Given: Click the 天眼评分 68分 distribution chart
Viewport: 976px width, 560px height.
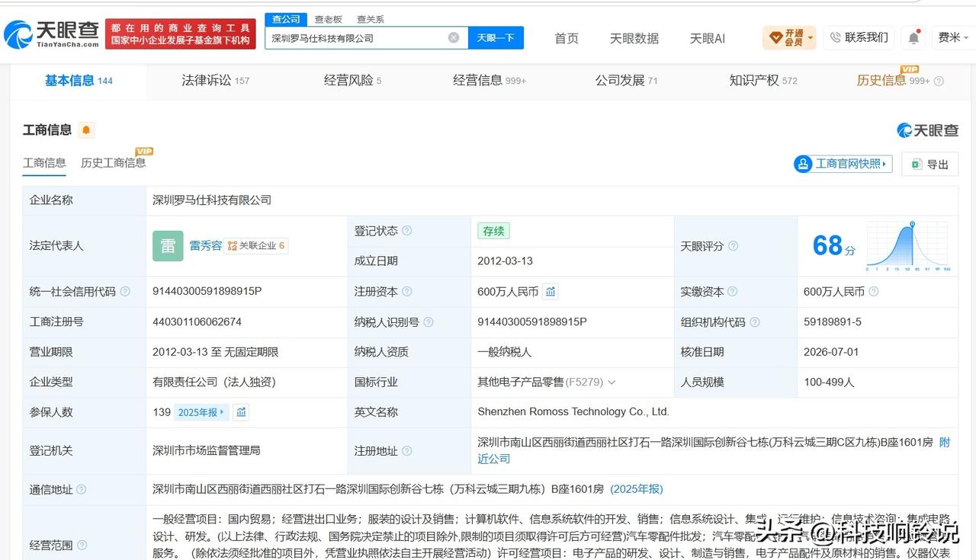Looking at the screenshot, I should click(x=907, y=246).
